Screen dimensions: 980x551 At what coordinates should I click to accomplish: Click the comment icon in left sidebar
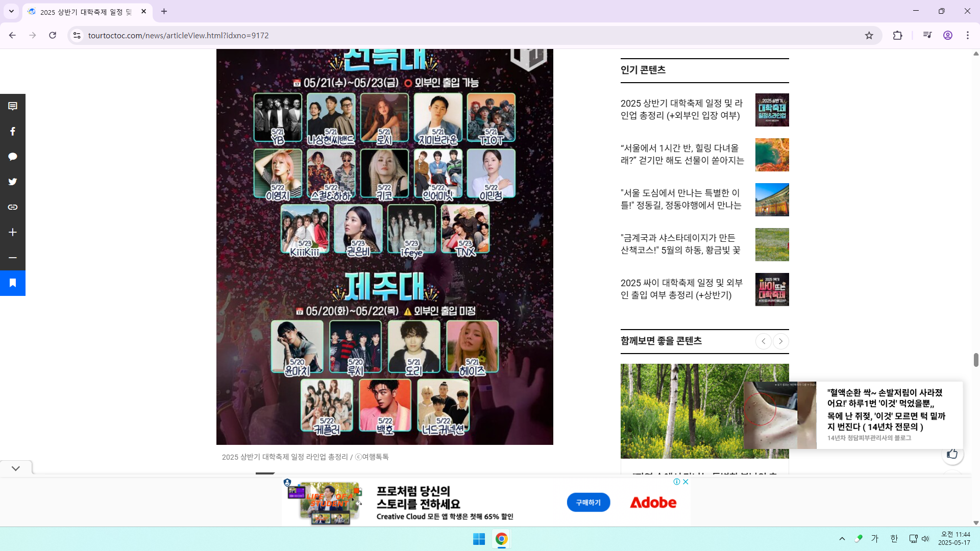pos(13,106)
